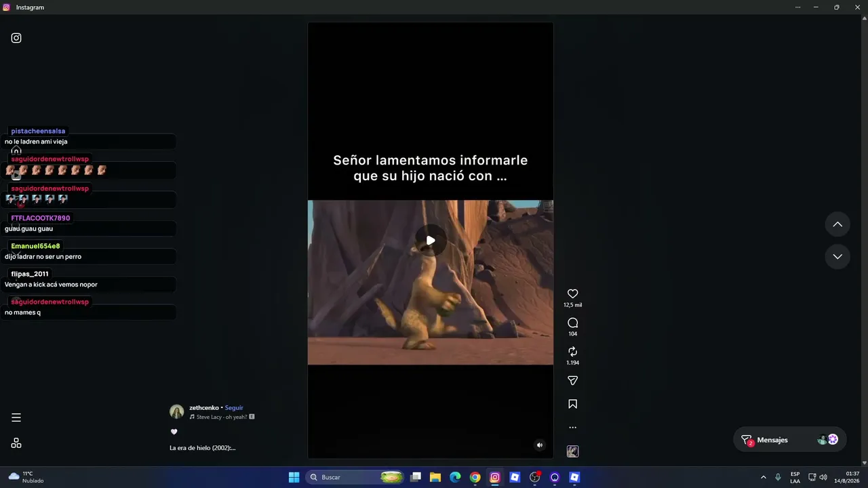This screenshot has height=488, width=868.
Task: Click the FTFLACOOTK7890 chat username
Action: pos(41,218)
